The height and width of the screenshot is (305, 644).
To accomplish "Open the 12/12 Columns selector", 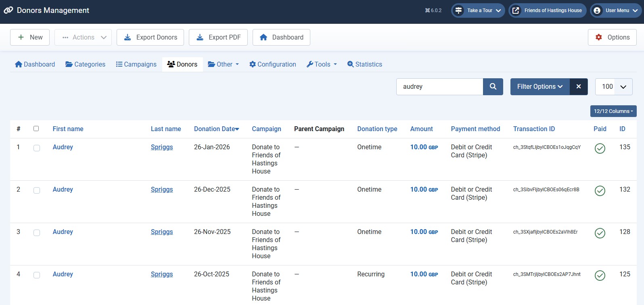I will [x=613, y=111].
